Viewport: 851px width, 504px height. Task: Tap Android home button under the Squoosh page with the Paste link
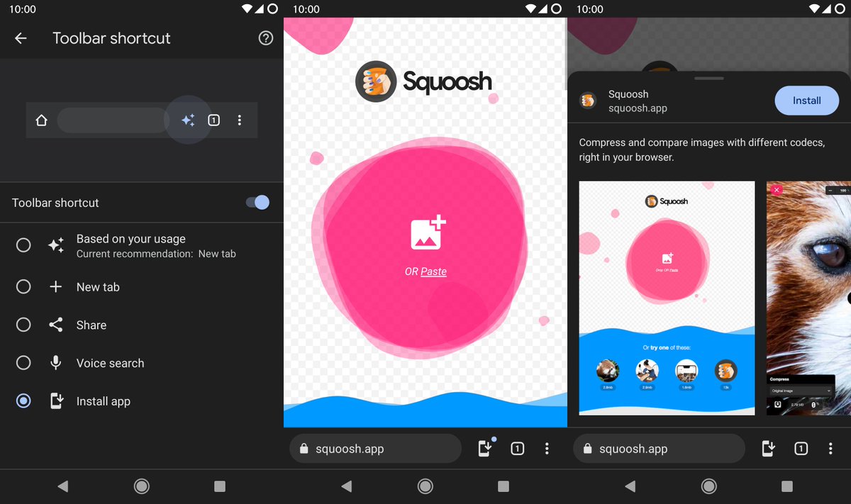(x=425, y=486)
